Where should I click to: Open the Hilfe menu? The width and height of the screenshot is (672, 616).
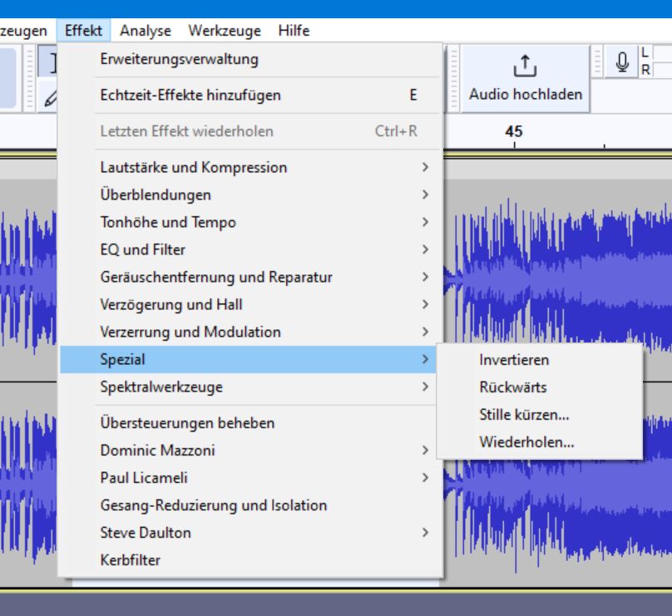(x=294, y=31)
